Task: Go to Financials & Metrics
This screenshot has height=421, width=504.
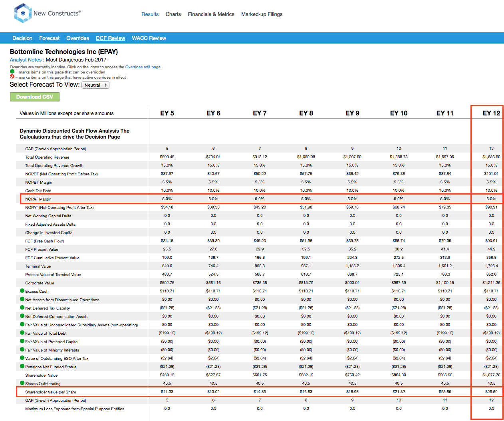Action: 211,14
